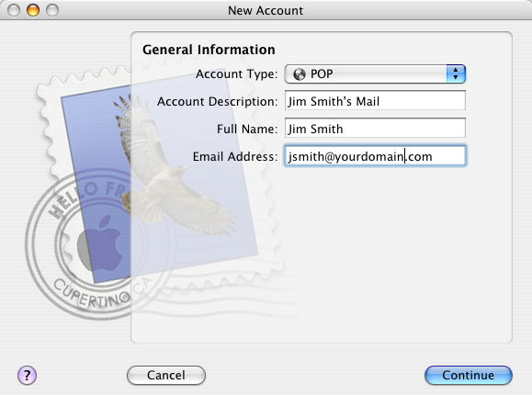Click the globe icon beside POP
This screenshot has width=532, height=395.
click(x=300, y=74)
